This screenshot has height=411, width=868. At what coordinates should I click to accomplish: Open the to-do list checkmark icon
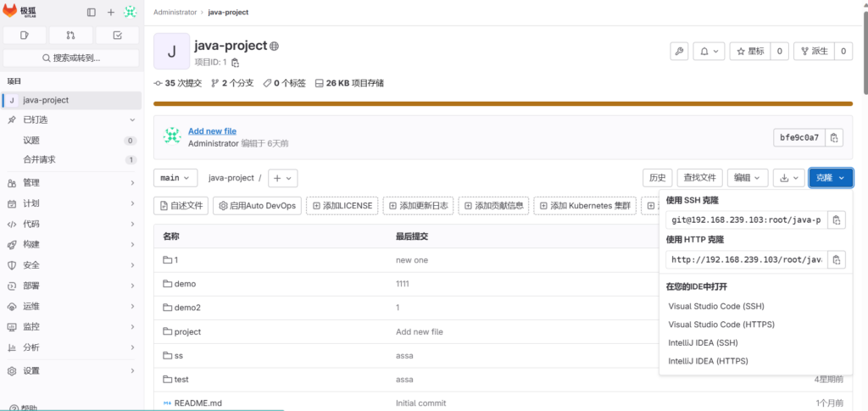click(117, 35)
